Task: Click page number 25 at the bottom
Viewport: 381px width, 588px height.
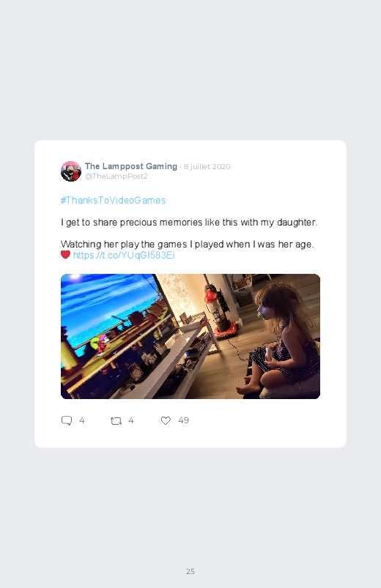Action: 190,571
